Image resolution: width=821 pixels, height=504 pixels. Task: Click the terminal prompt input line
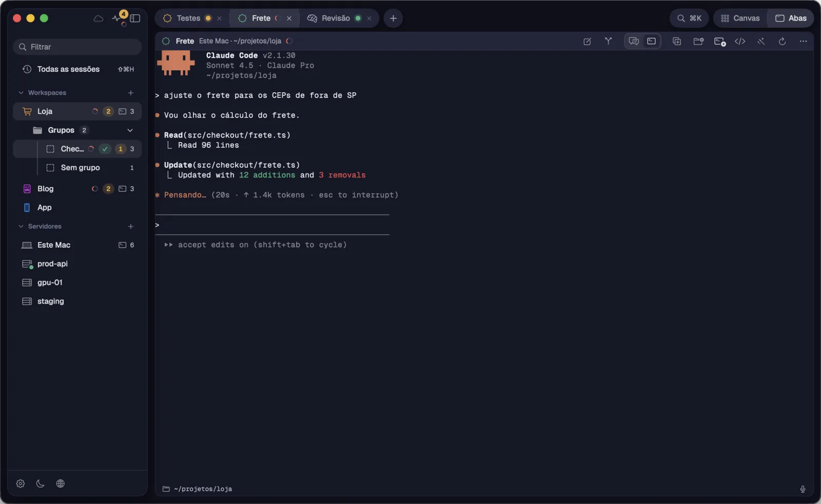point(272,225)
